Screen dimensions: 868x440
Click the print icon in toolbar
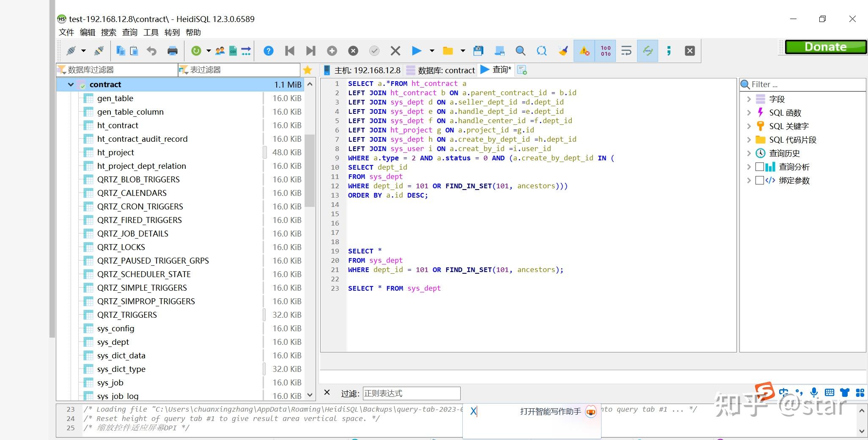tap(173, 51)
